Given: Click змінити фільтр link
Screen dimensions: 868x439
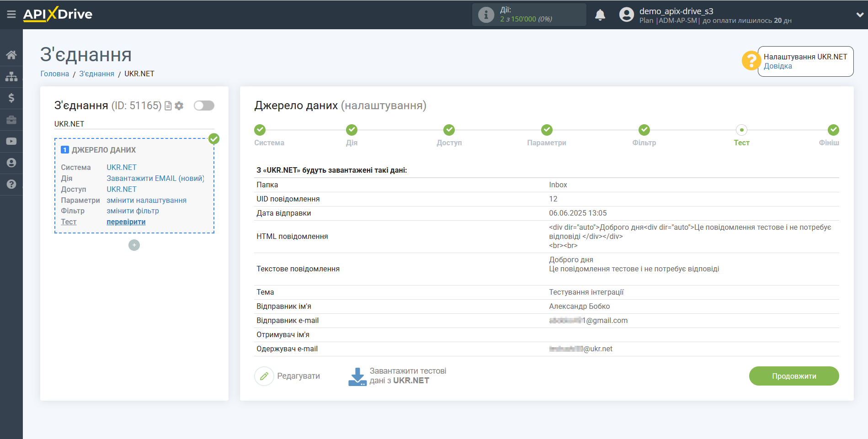Looking at the screenshot, I should pos(133,211).
